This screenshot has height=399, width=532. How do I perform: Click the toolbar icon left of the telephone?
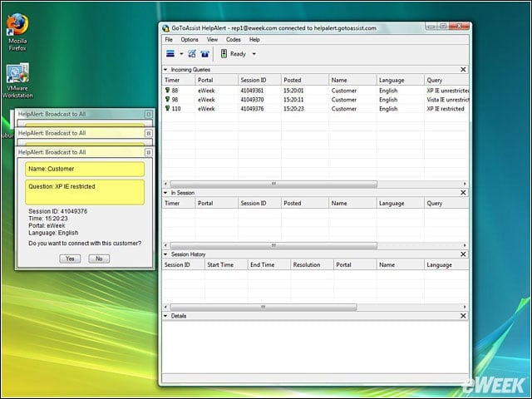[192, 53]
